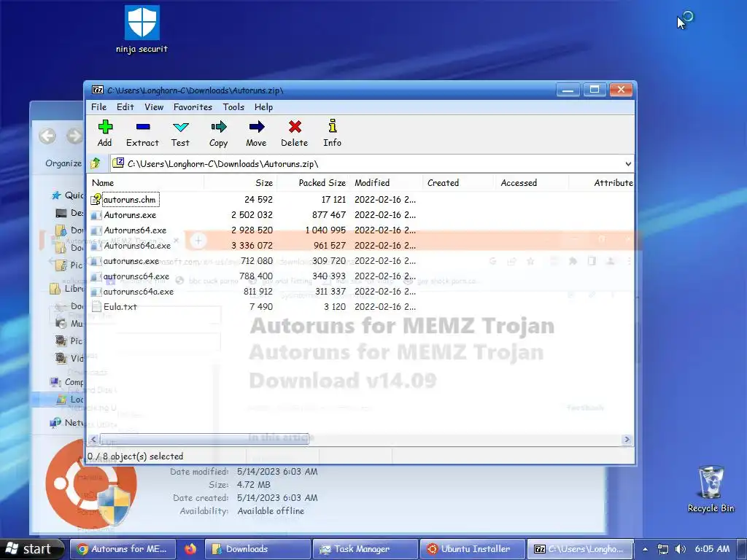Click the volume speaker tray icon

coord(681,549)
